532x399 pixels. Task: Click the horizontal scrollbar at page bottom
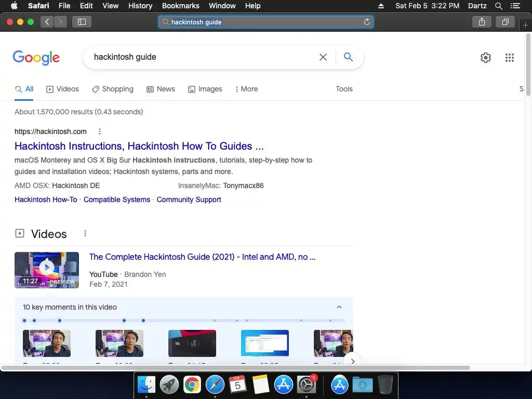[x=236, y=368]
